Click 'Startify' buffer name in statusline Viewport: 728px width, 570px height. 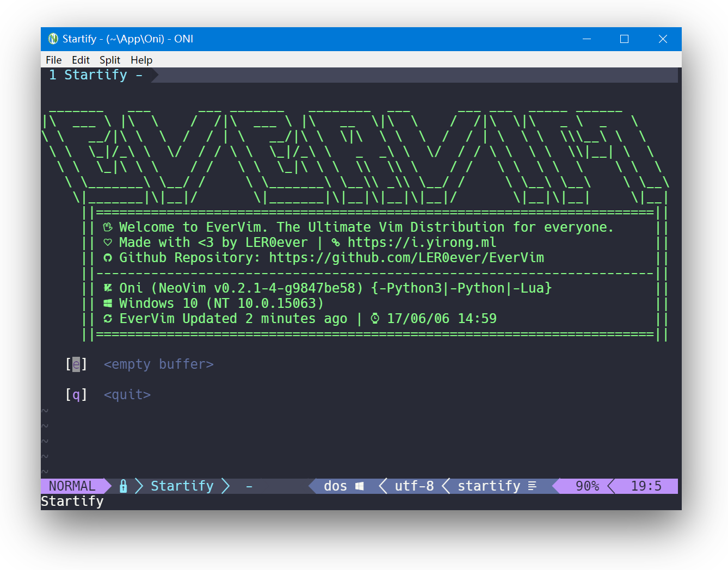point(182,486)
